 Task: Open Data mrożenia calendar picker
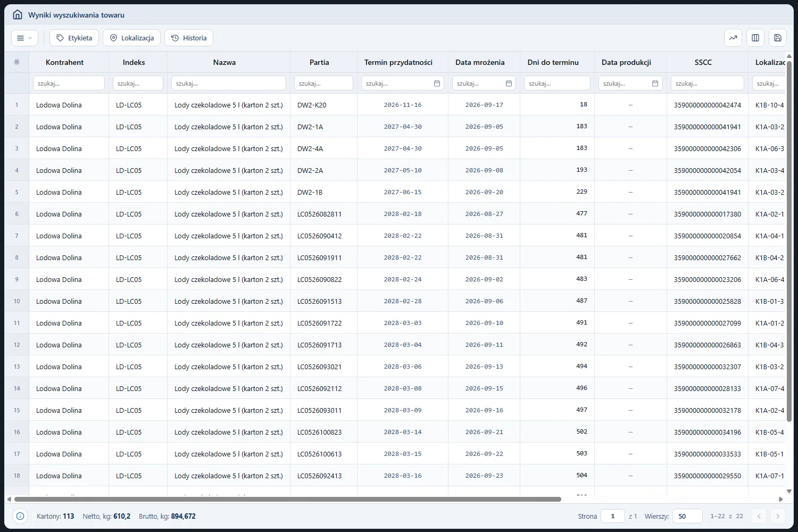click(x=509, y=84)
